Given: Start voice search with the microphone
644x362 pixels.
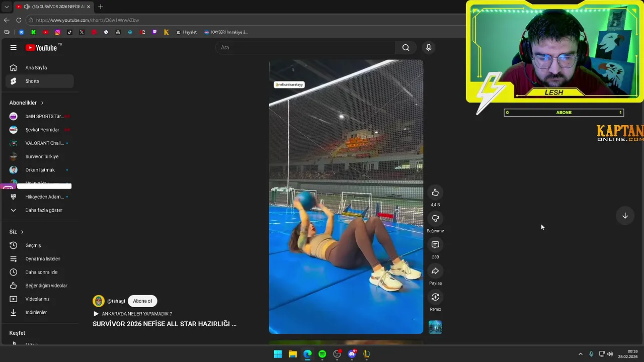Looking at the screenshot, I should click(429, 48).
